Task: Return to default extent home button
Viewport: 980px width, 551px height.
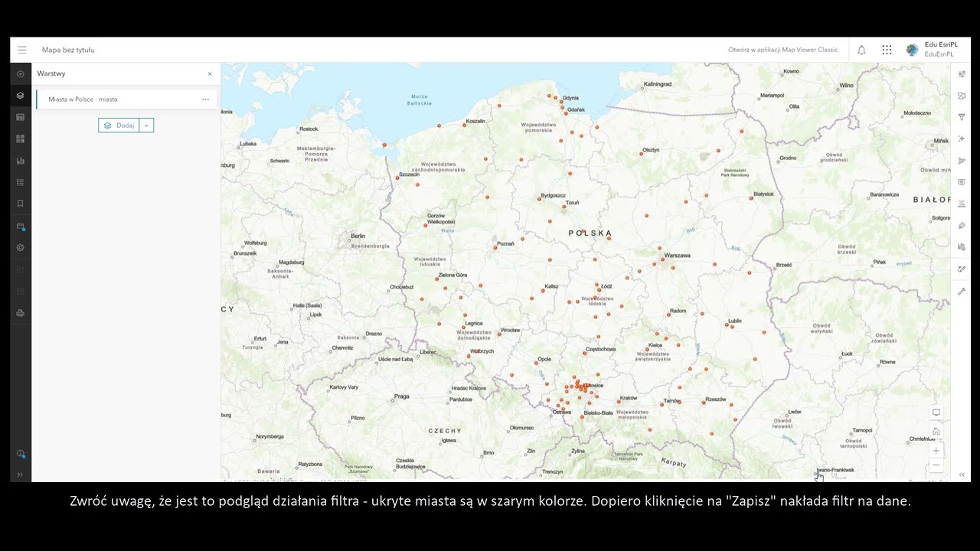Action: [x=936, y=432]
